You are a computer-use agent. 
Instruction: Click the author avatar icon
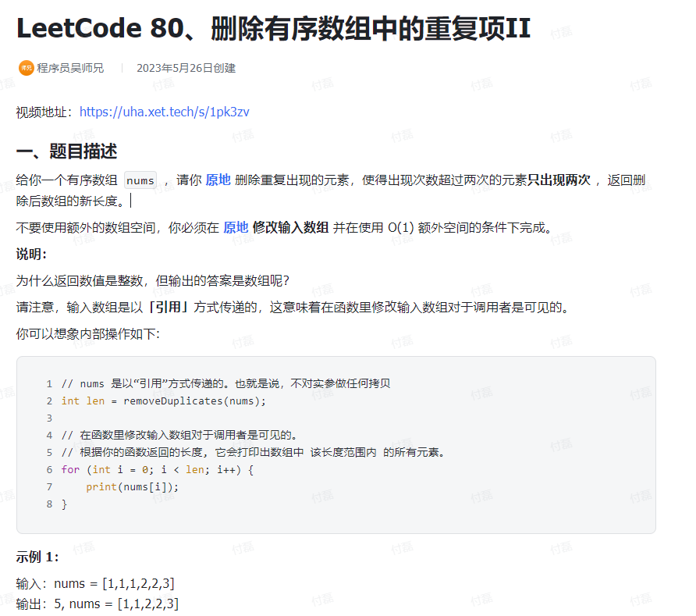(x=27, y=68)
